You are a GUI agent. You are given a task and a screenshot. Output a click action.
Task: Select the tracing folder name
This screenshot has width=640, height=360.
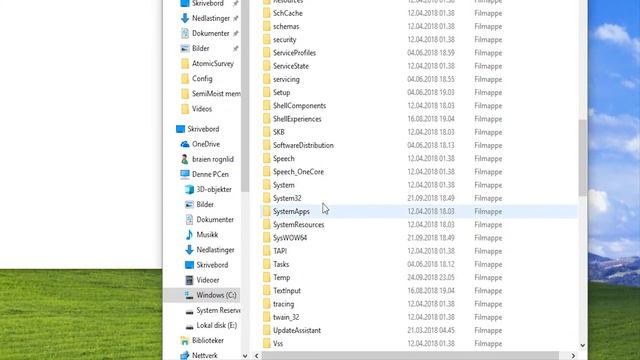(283, 304)
